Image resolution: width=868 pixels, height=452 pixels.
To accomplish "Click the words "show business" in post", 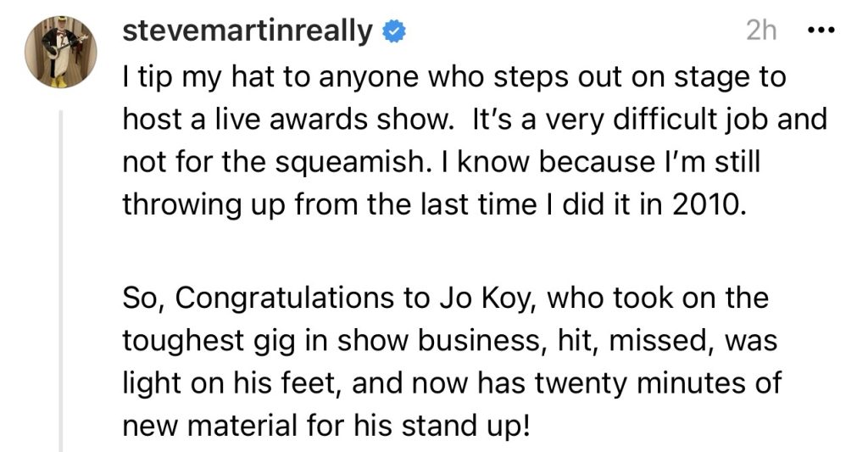I will tap(402, 342).
